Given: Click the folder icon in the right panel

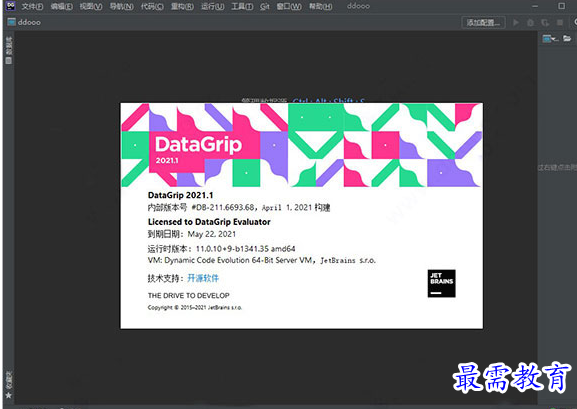Looking at the screenshot, I should click(x=567, y=38).
